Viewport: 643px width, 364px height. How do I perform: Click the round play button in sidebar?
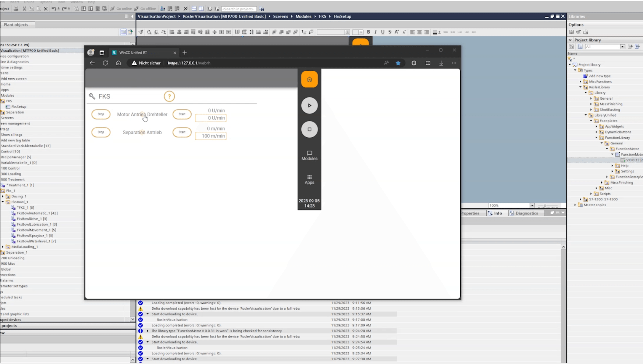[309, 106]
